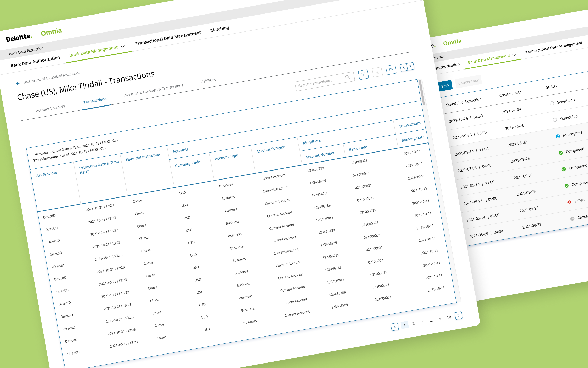Click the previous arrow in top toolbar

[404, 67]
